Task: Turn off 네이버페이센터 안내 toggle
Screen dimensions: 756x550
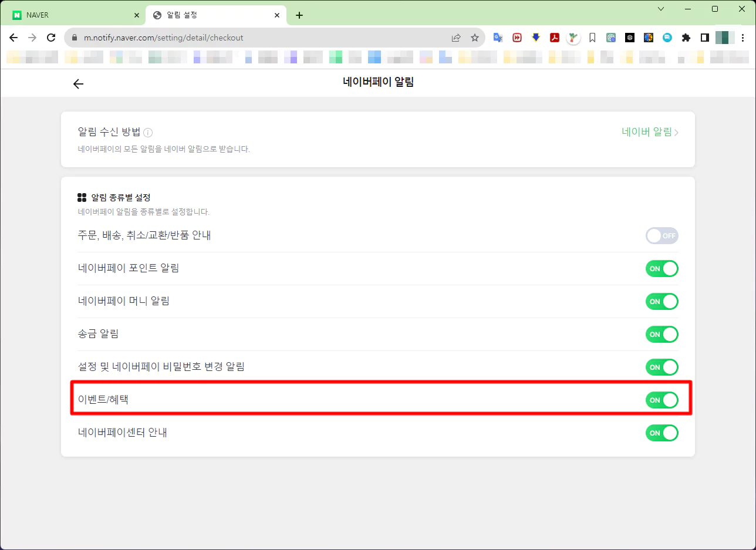Action: point(662,433)
